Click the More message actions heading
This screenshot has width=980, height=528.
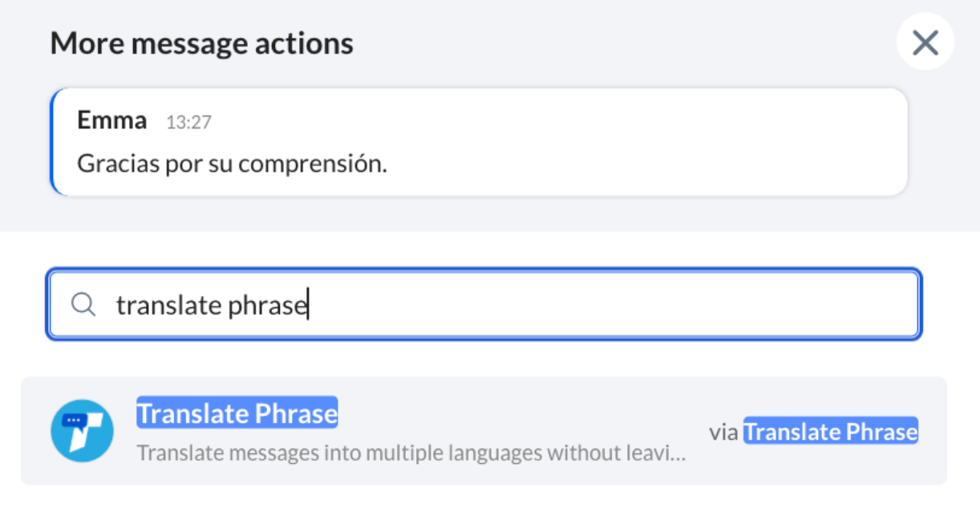coord(201,43)
